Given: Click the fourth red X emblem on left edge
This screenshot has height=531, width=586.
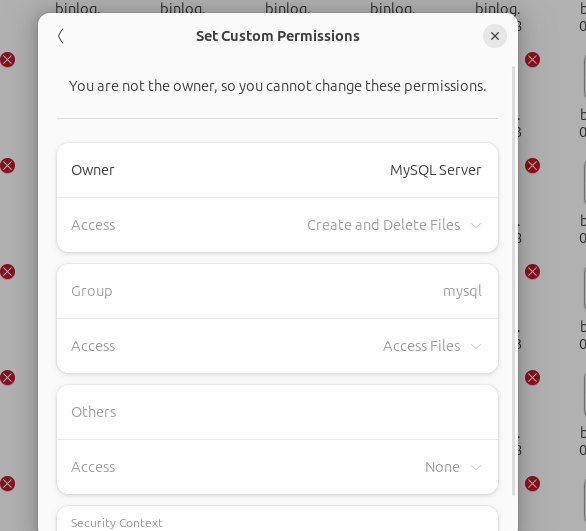Looking at the screenshot, I should click(x=7, y=377).
